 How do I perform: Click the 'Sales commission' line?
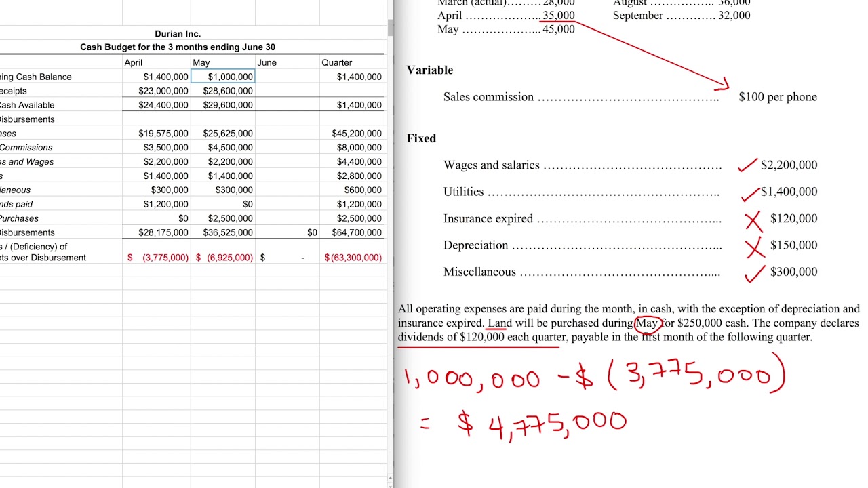(581, 97)
